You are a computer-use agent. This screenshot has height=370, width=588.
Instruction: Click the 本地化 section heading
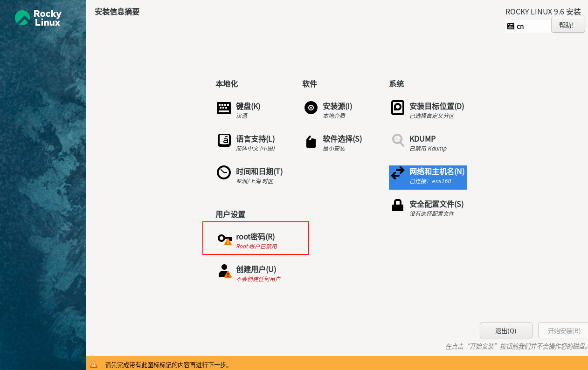point(227,84)
